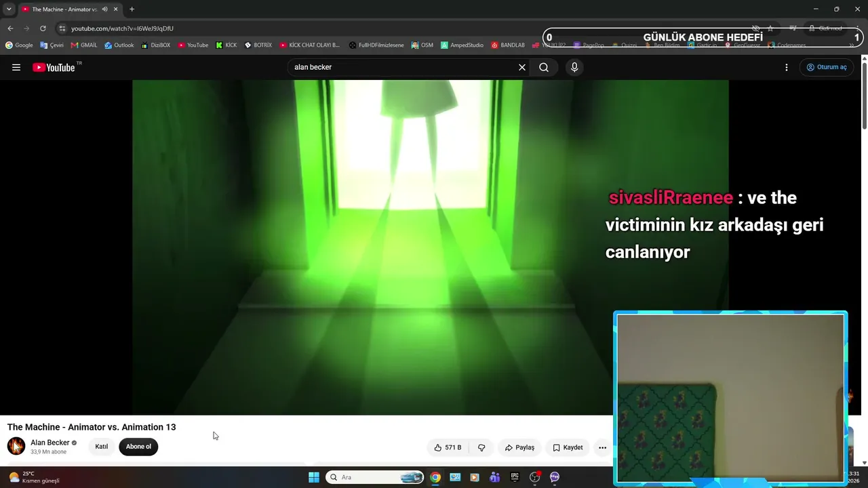This screenshot has height=488, width=868.
Task: Save the video with Kaydet
Action: (x=568, y=447)
